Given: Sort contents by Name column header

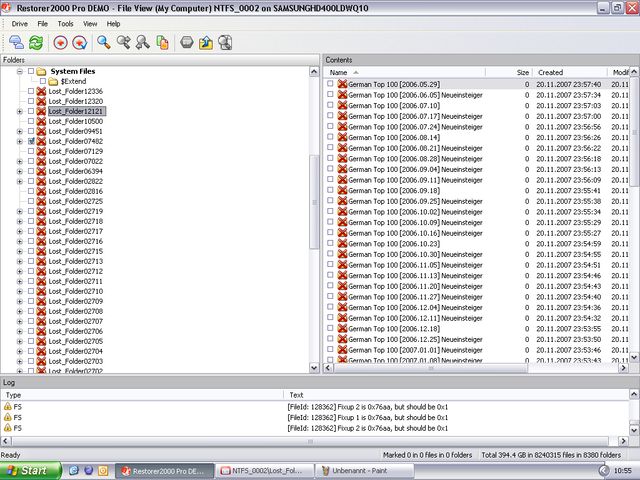Looking at the screenshot, I should tap(405, 72).
